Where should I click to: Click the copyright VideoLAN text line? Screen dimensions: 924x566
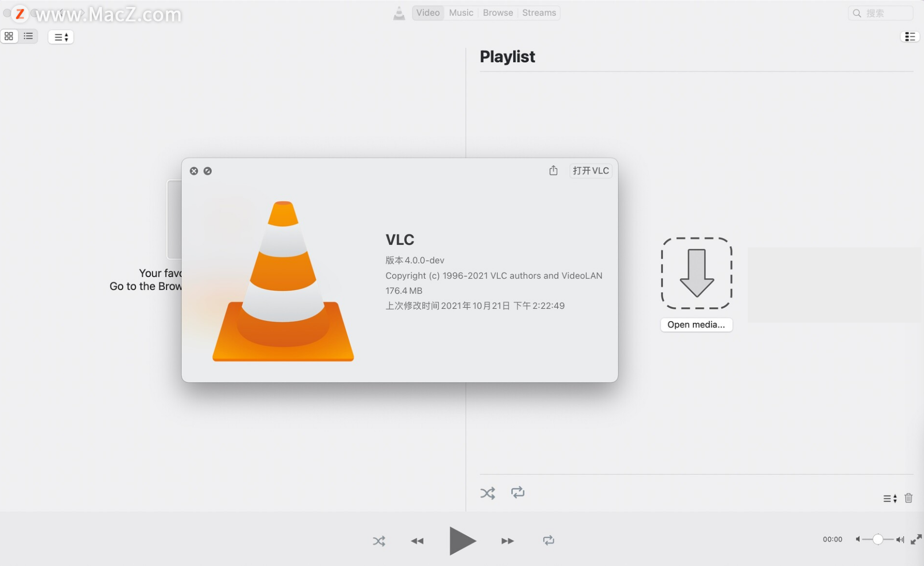coord(494,275)
